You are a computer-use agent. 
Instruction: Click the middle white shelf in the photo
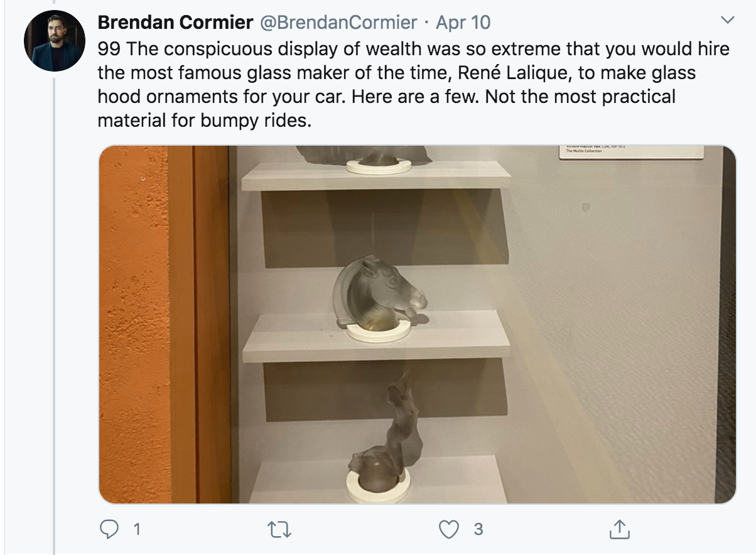377,339
